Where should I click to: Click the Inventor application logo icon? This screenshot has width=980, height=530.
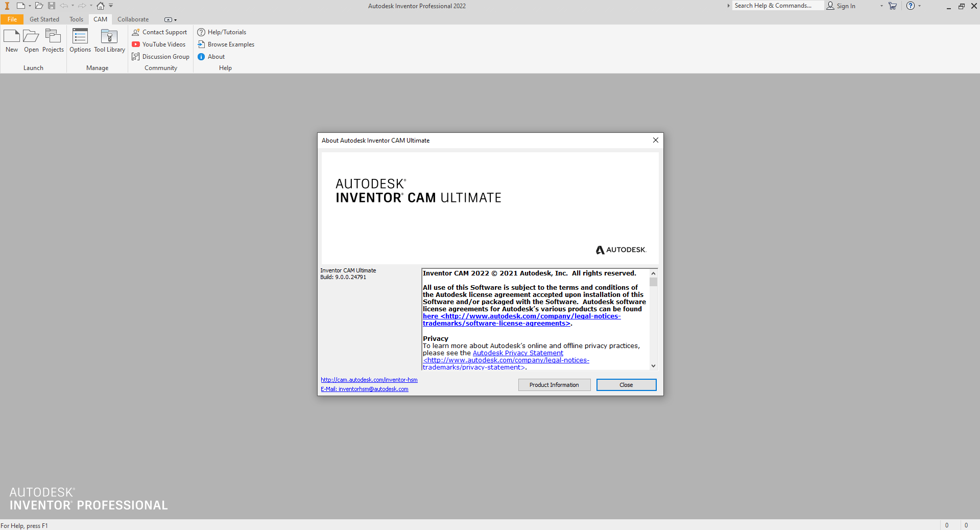point(7,6)
